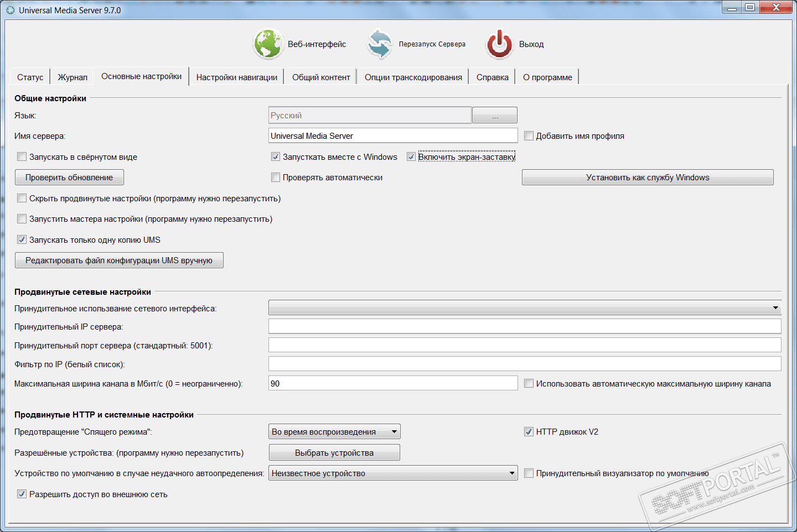Click the 'Перезапуск Сервера' label
This screenshot has width=797, height=532.
tap(432, 44)
